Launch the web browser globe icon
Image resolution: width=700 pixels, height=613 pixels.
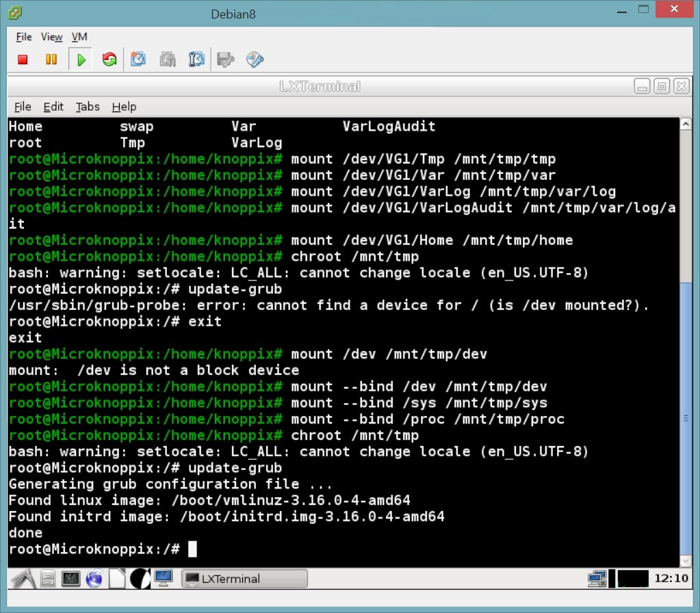[x=94, y=579]
